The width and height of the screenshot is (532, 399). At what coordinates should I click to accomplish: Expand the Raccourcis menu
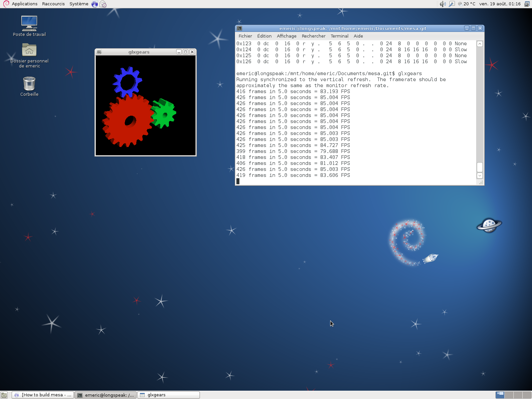click(53, 4)
